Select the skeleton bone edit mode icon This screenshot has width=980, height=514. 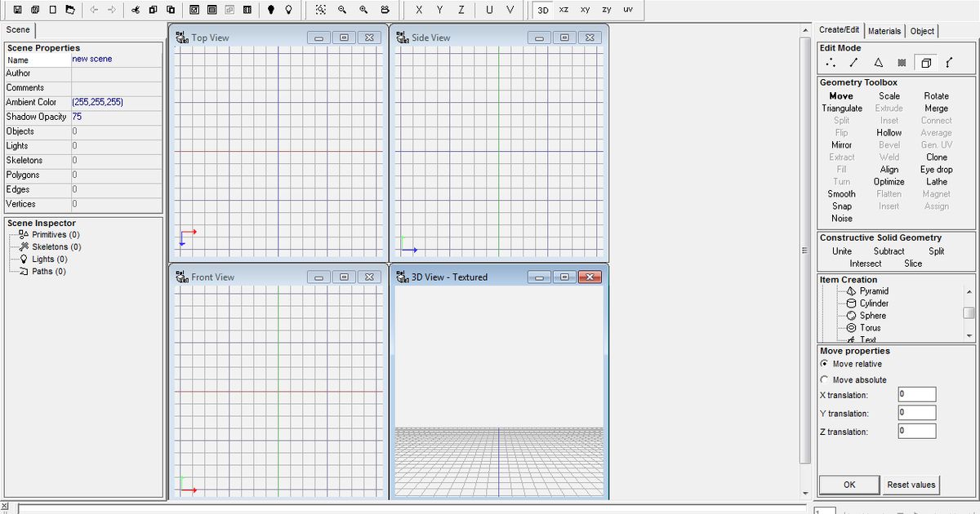coord(949,63)
